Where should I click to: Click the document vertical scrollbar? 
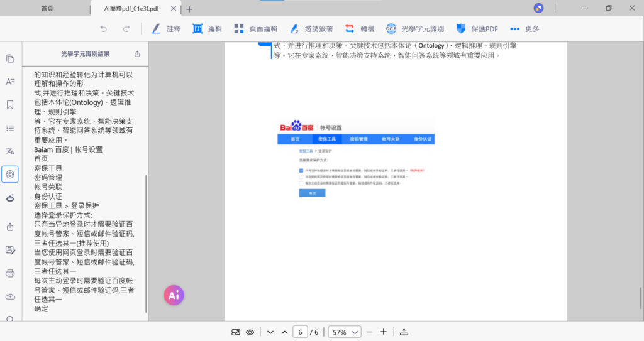point(640,298)
